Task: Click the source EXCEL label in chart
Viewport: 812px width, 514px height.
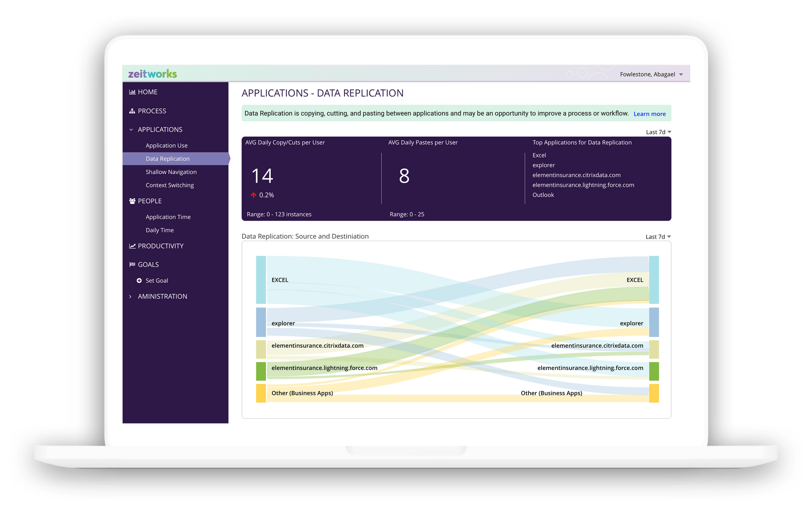Action: (280, 280)
